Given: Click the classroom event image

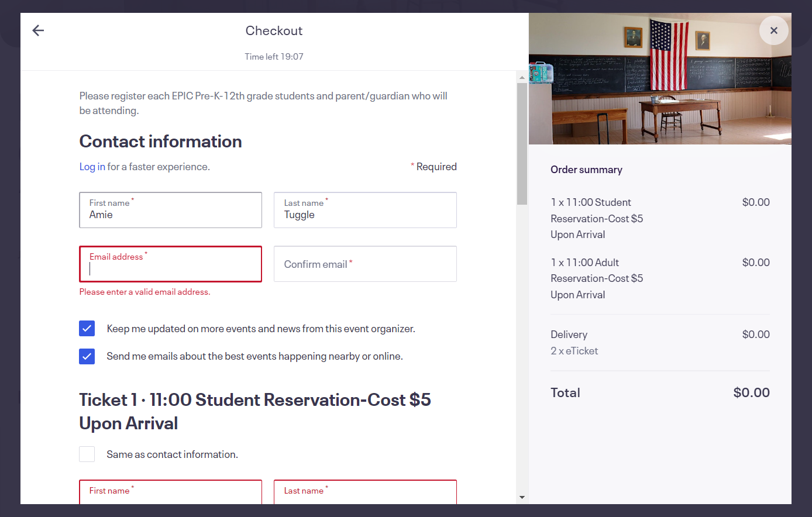Looking at the screenshot, I should tap(660, 78).
